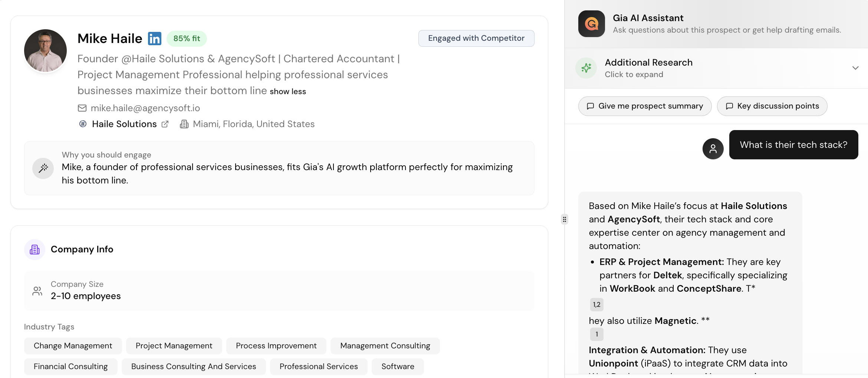
Task: Click the Additional Research sparkle icon
Action: click(x=586, y=68)
